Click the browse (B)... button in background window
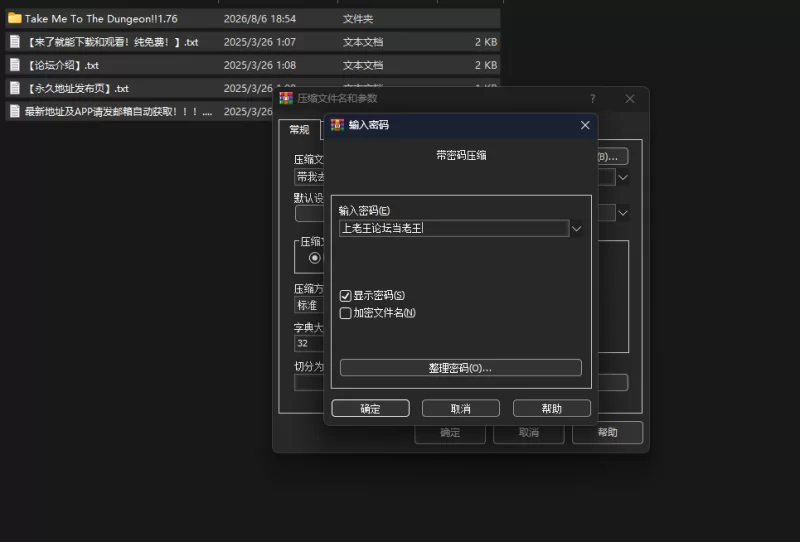 [x=612, y=157]
